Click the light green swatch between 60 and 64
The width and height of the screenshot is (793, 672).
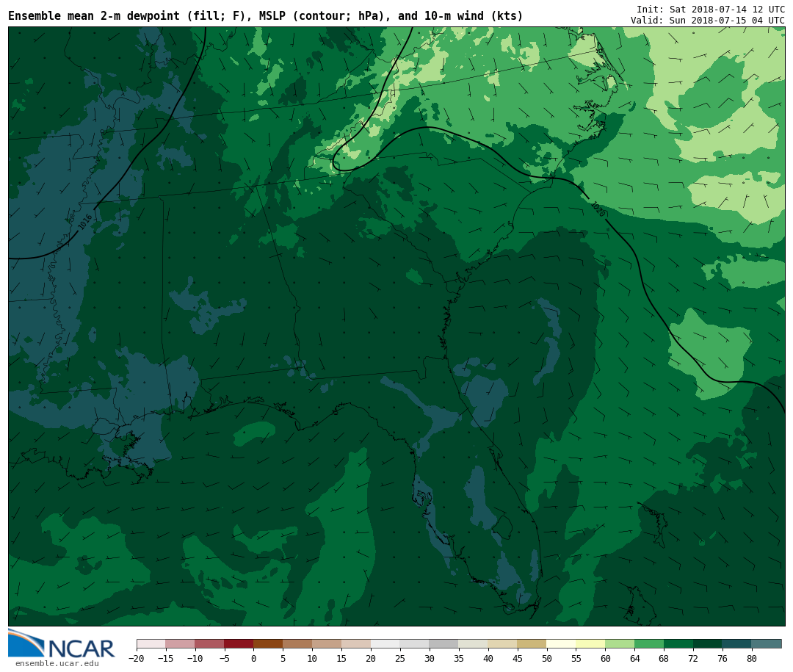[620, 643]
